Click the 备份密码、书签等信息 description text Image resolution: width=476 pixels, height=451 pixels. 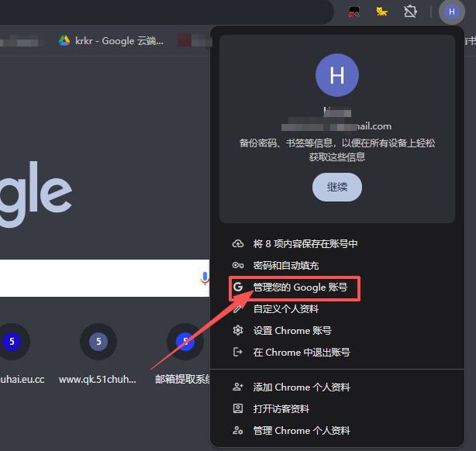pyautogui.click(x=337, y=150)
